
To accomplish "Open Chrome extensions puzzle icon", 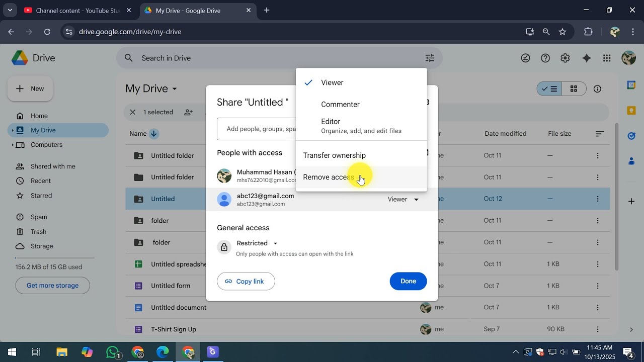I will (x=588, y=32).
